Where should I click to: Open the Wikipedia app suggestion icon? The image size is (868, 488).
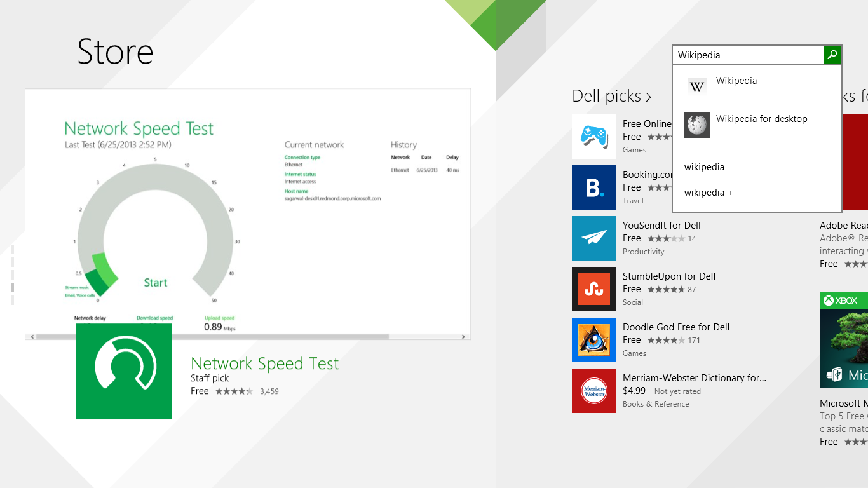click(697, 87)
